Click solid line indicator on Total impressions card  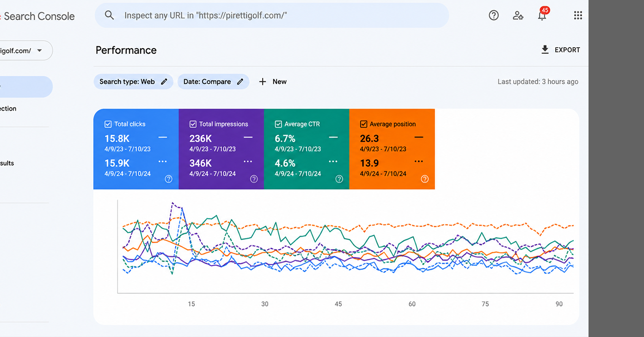click(248, 137)
